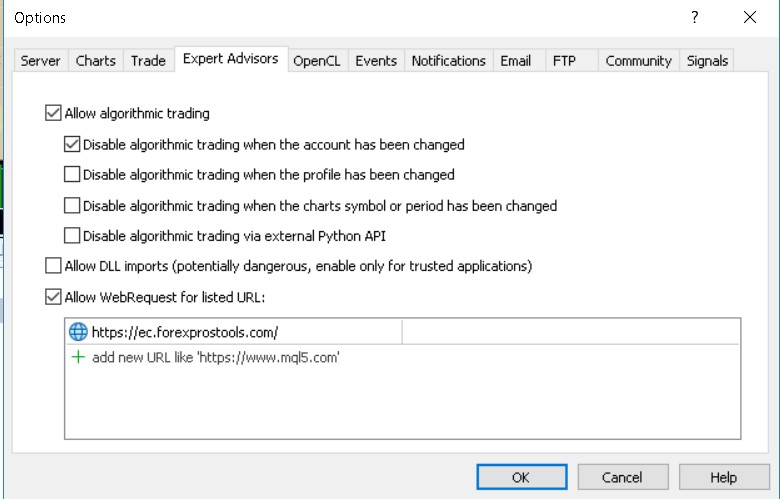Click the globe icon beside forexprostools URL

click(x=78, y=332)
